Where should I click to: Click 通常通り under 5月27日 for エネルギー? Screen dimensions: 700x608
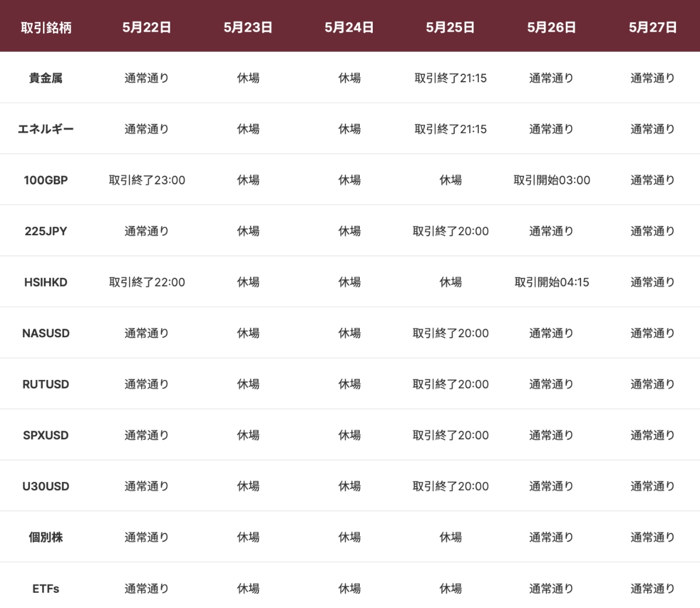coord(653,129)
